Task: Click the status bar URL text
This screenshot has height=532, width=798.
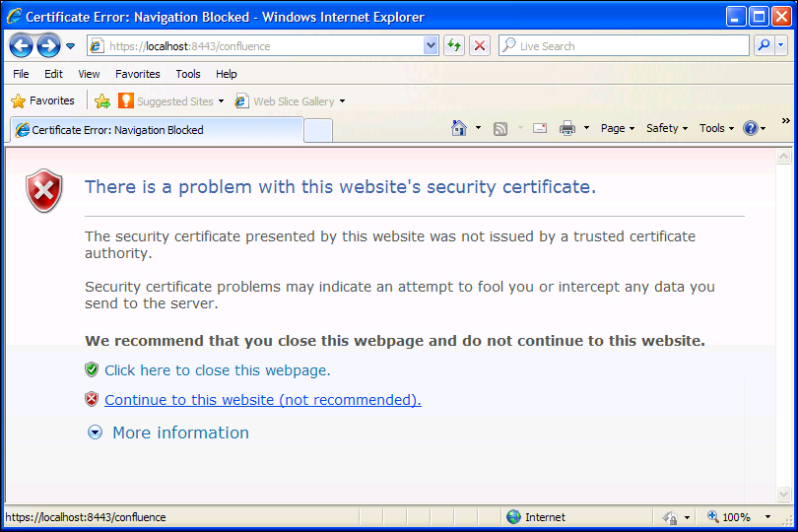Action: (x=86, y=517)
